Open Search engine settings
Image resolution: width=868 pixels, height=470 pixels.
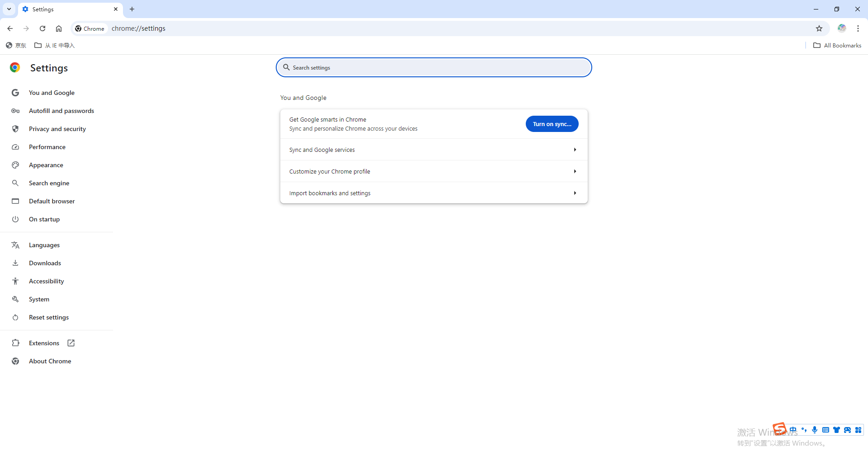coord(49,183)
